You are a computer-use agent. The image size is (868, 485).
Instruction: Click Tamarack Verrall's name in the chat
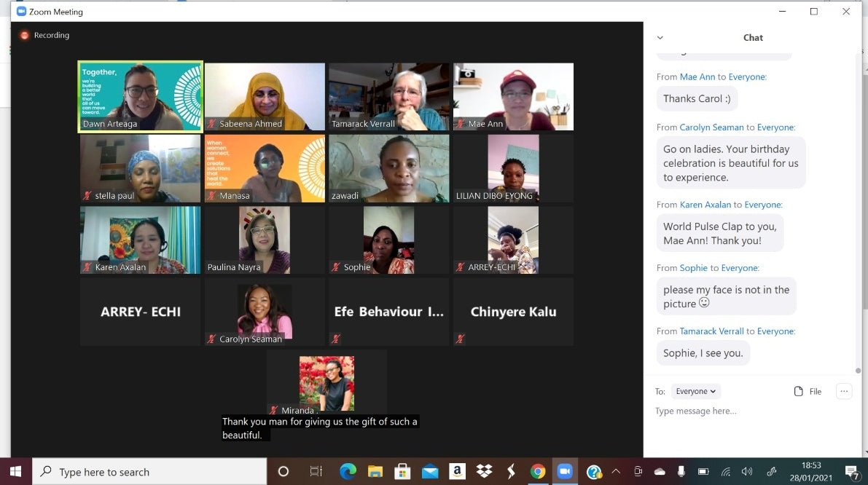tap(712, 331)
